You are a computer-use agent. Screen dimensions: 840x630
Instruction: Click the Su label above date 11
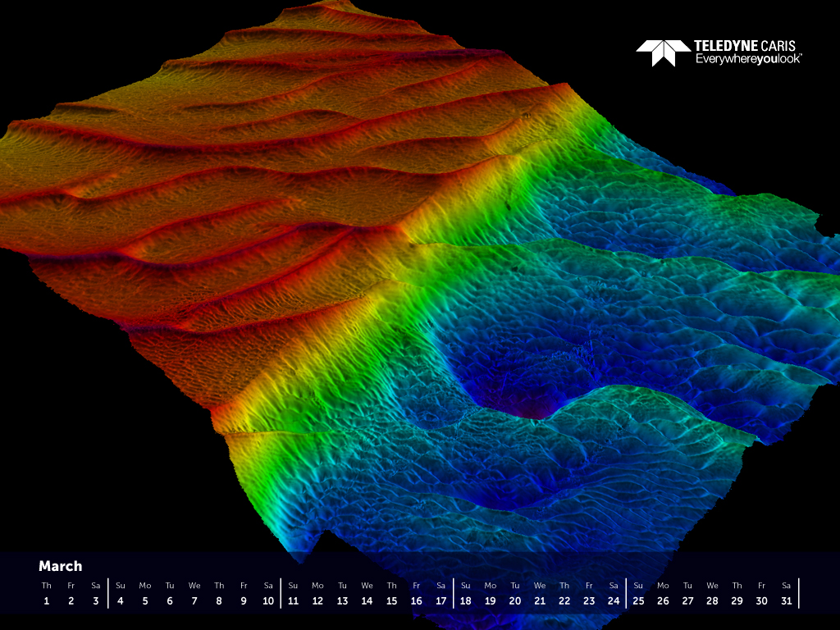point(293,586)
